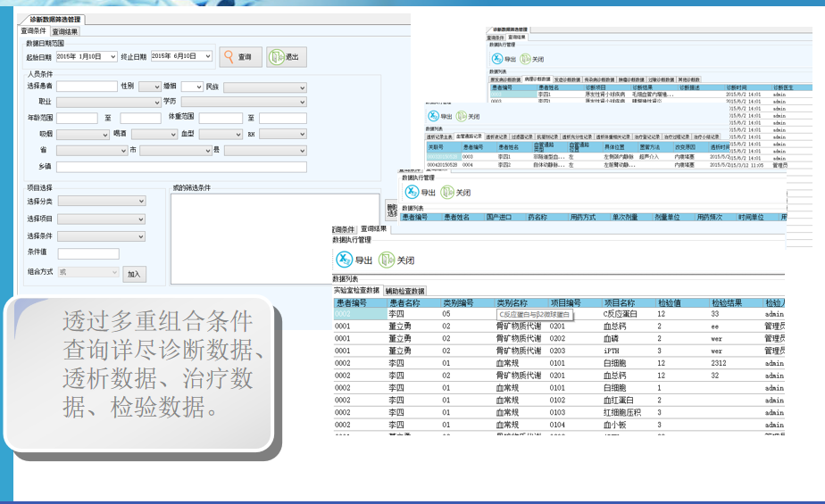Select dialysis row 000420150528
825x504 pixels.
[x=577, y=164]
